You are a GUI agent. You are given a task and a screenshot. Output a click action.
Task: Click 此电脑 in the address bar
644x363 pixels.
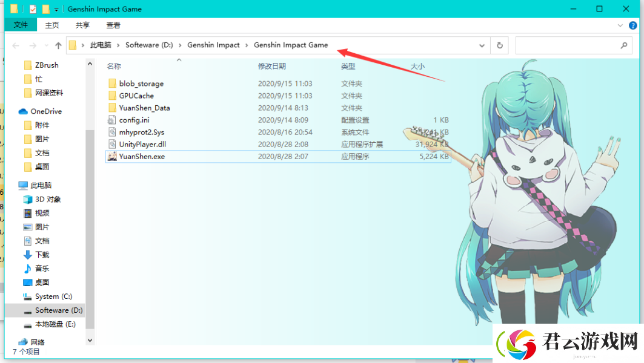coord(101,45)
